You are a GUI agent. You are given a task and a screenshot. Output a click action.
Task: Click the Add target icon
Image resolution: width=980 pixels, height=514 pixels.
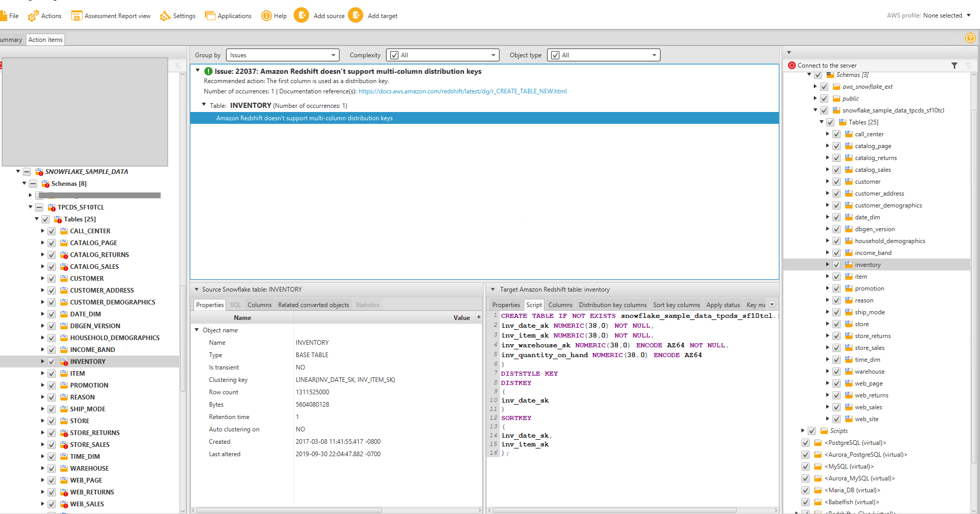356,15
